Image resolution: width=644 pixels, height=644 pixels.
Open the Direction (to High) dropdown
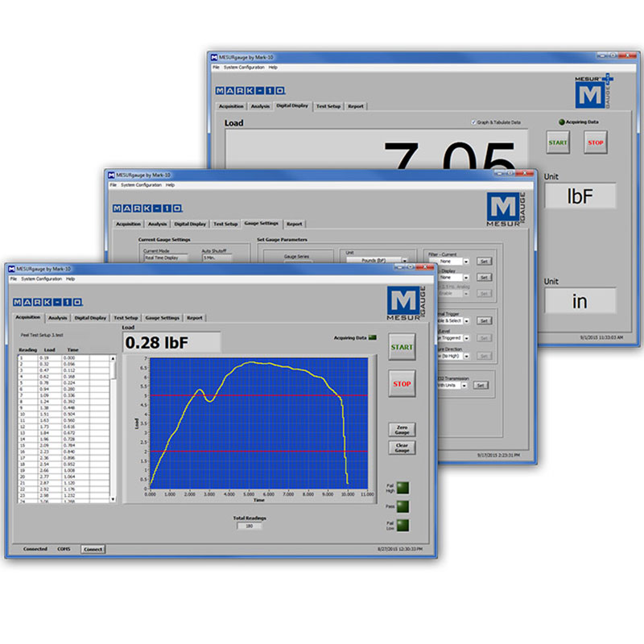pos(466,356)
